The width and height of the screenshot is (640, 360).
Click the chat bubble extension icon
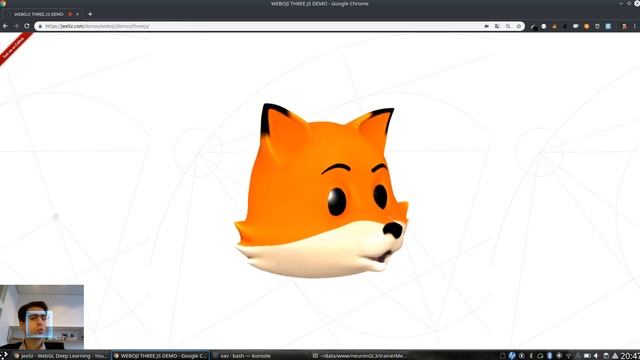click(576, 26)
